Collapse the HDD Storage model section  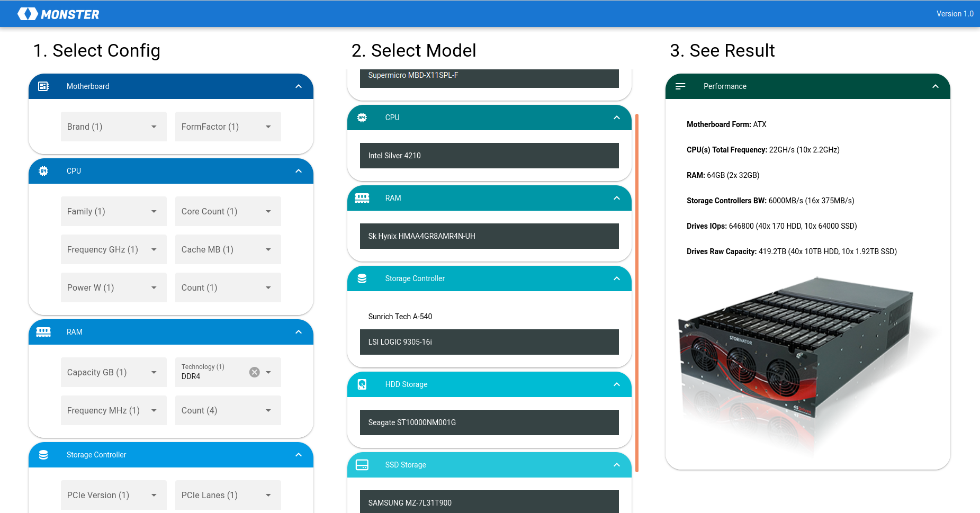(617, 384)
